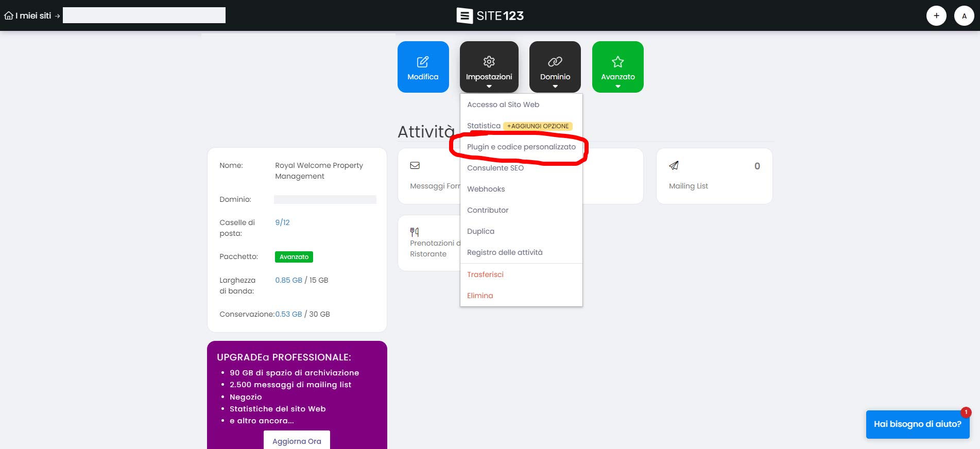Choose Webhooks from the settings menu
Screen dimensions: 980x449
point(486,189)
